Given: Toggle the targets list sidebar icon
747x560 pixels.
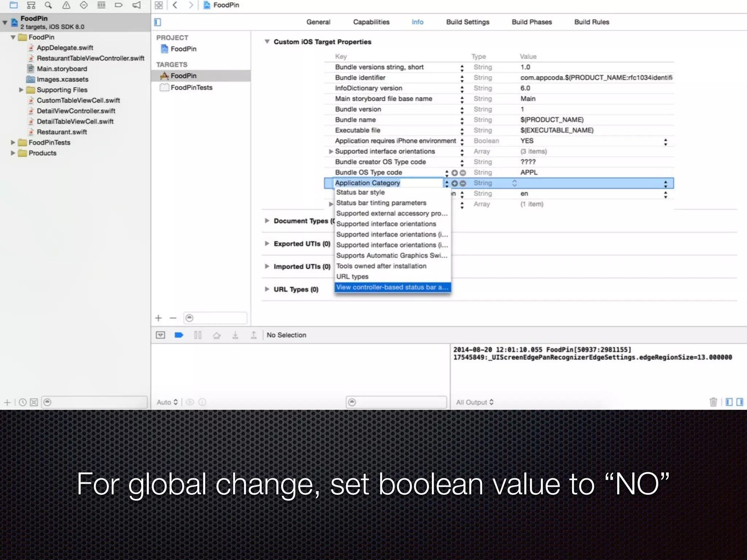Looking at the screenshot, I should coord(158,22).
